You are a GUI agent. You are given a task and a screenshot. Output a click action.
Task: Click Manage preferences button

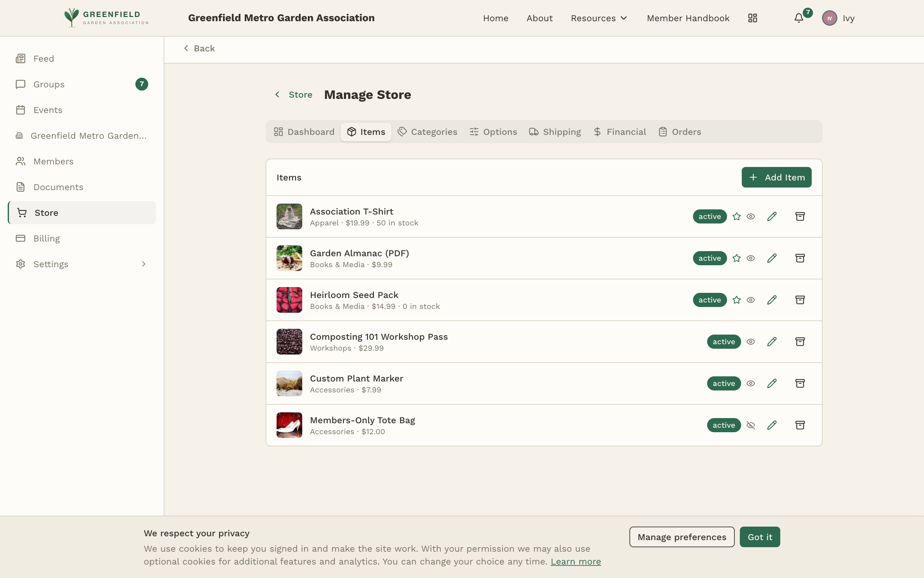(x=681, y=537)
